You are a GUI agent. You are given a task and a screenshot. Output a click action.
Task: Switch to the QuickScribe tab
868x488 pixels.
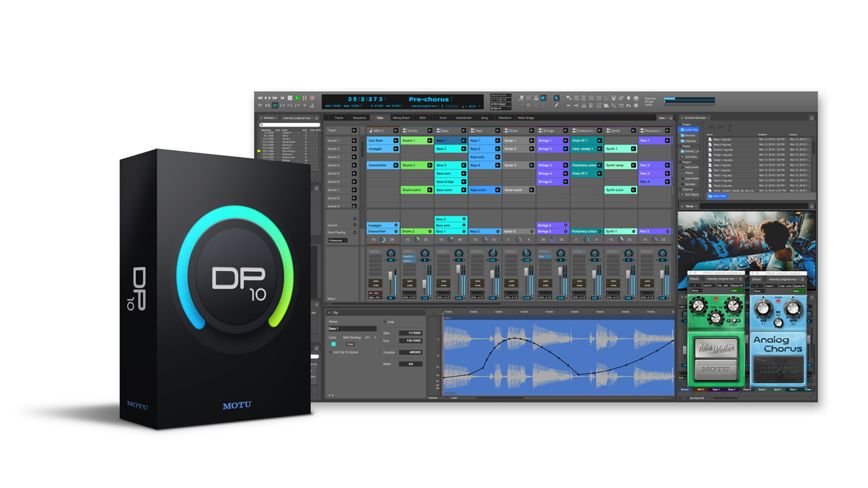coord(463,118)
